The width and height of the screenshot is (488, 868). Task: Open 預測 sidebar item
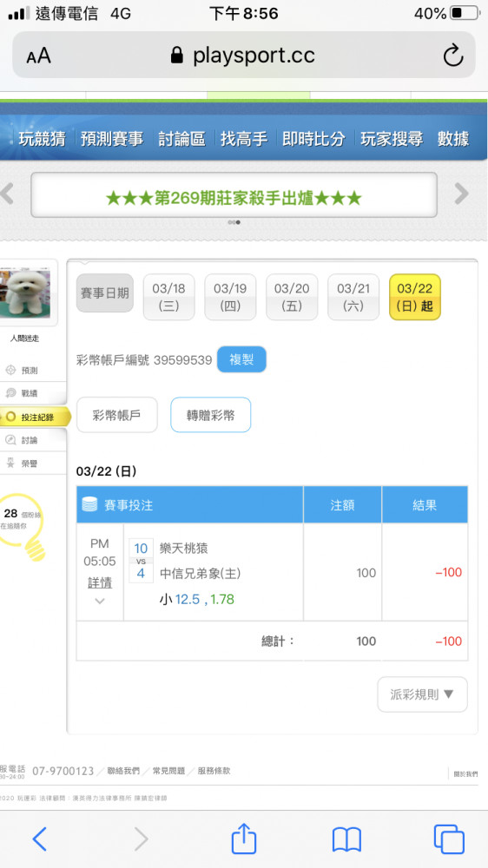pos(23,371)
